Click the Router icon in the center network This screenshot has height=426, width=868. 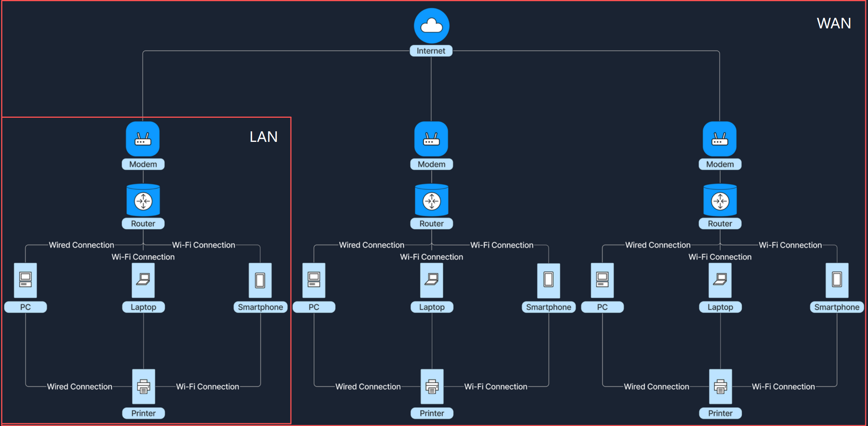tap(431, 201)
